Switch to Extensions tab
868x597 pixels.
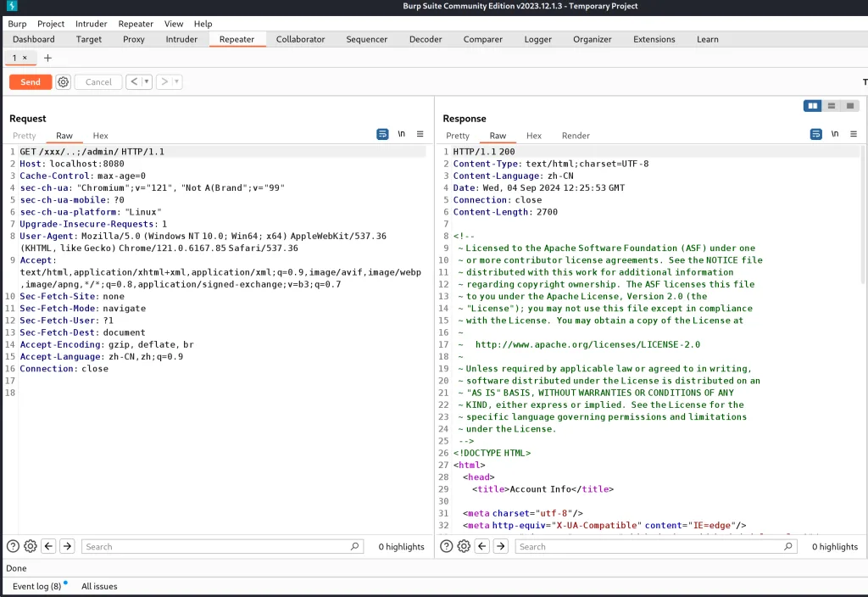654,39
